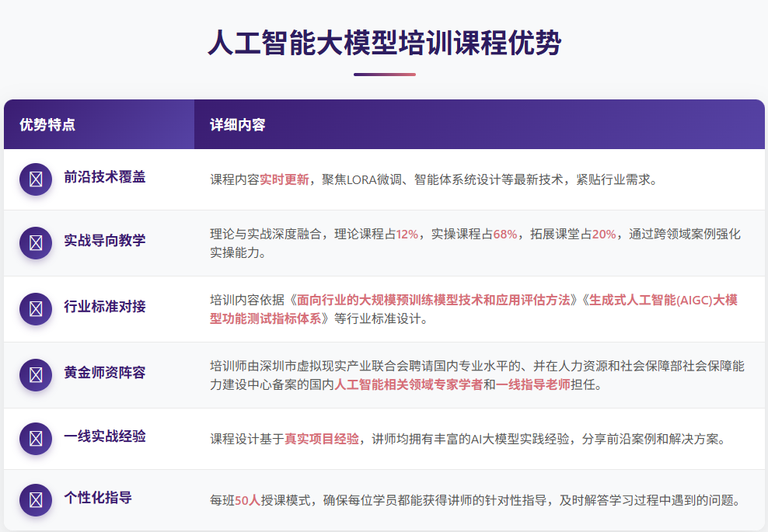Viewport: 768px width, 532px height.
Task: Click the 一线实战经验 row title
Action: pyautogui.click(x=104, y=436)
